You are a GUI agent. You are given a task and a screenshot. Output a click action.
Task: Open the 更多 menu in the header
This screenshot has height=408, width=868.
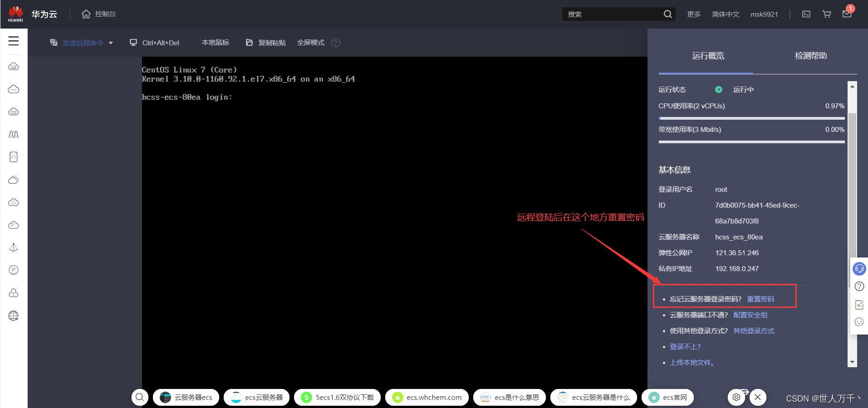694,14
